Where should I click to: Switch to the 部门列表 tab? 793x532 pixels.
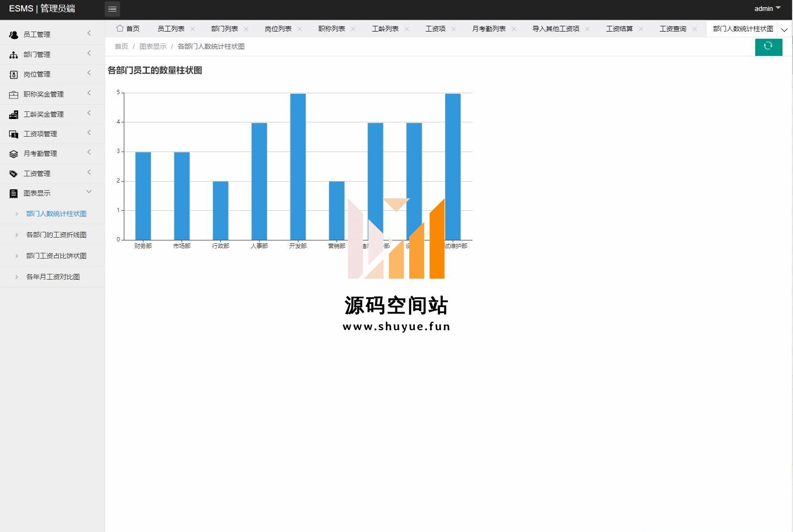[224, 29]
